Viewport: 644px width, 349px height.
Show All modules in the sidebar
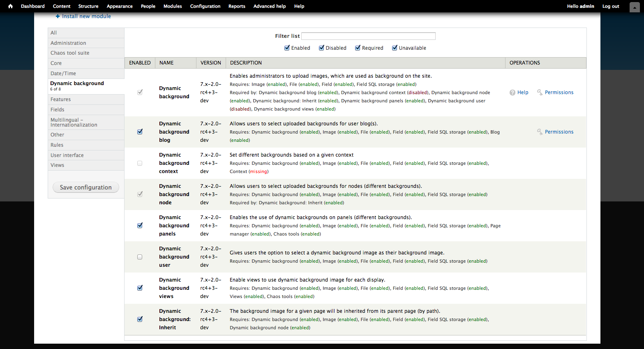tap(54, 33)
